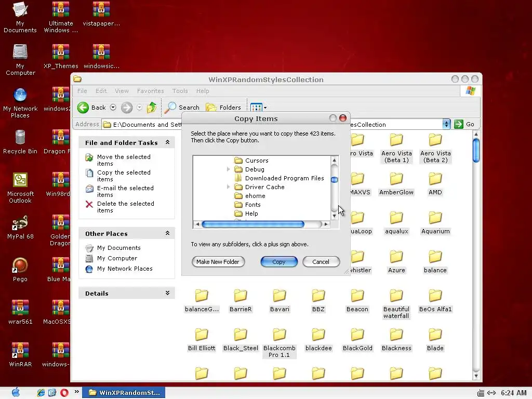The height and width of the screenshot is (399, 532).
Task: Click scroll down arrow in folder tree
Action: point(334,216)
